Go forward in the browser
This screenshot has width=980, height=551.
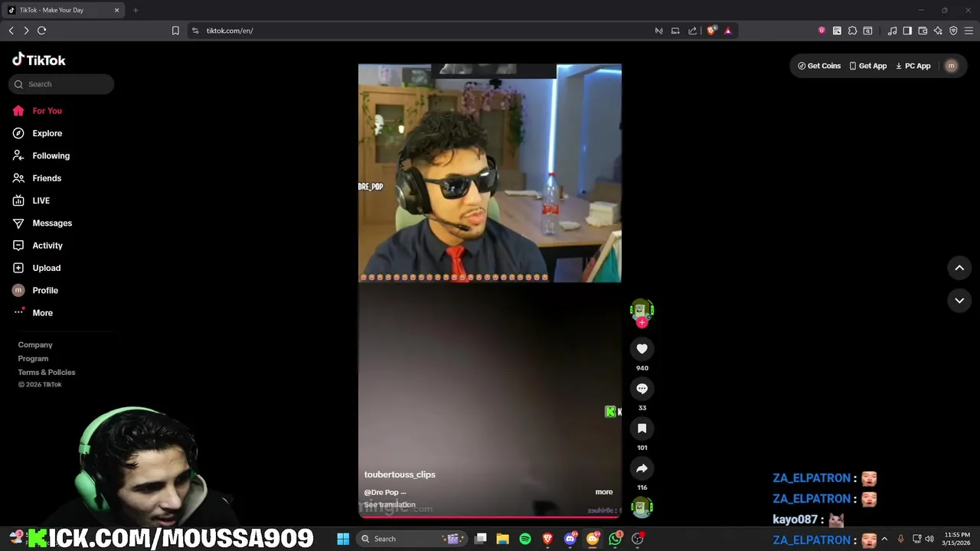(x=26, y=31)
